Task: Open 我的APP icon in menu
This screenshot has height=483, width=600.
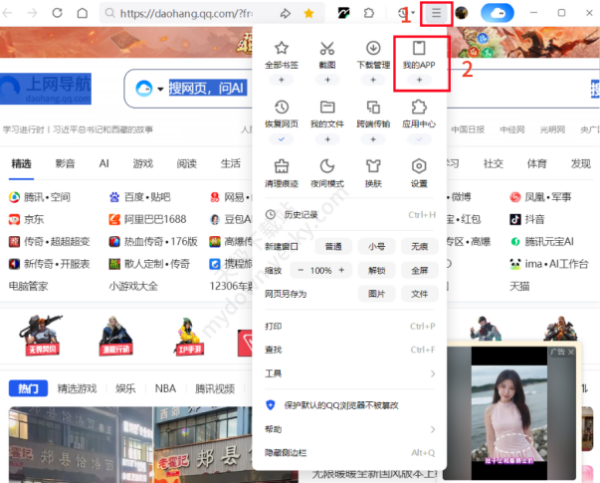Action: click(x=419, y=49)
